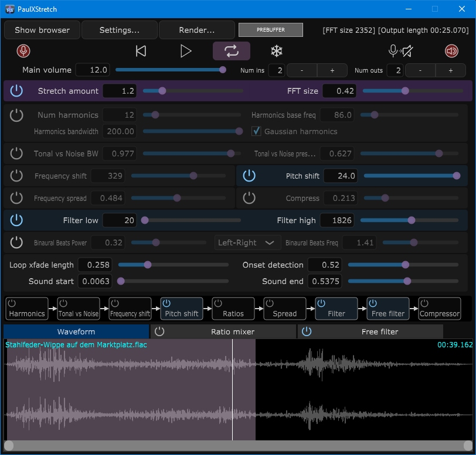This screenshot has height=455, width=476.
Task: Open the Settings dialog
Action: click(118, 29)
